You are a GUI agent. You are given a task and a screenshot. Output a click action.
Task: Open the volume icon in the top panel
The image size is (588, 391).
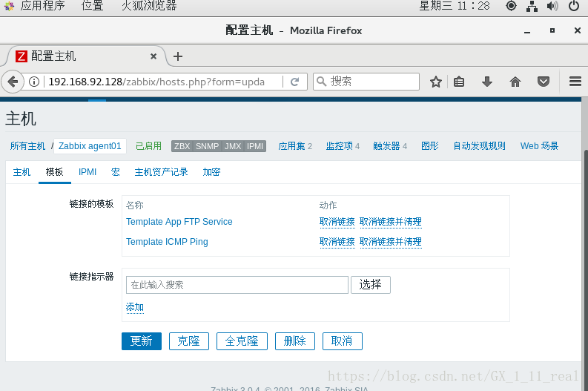[x=552, y=6]
